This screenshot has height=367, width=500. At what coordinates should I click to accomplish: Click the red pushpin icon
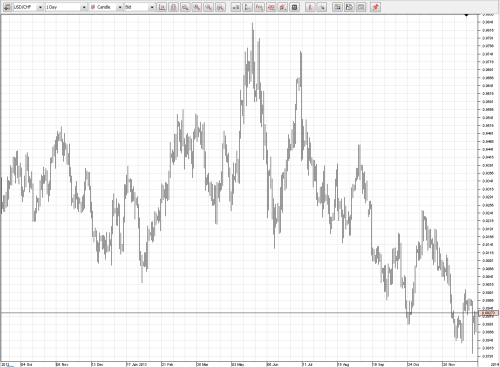pos(376,7)
